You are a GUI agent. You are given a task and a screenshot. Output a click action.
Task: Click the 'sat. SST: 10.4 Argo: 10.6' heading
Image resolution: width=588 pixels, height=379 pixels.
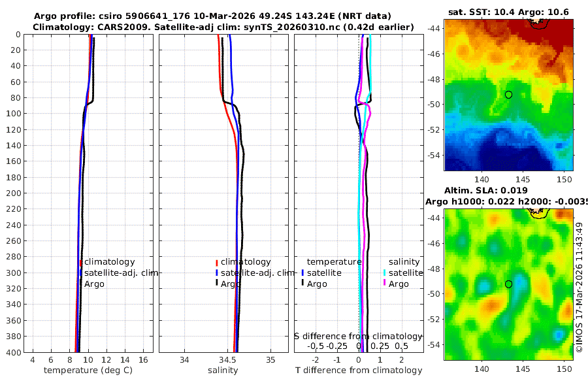point(508,12)
